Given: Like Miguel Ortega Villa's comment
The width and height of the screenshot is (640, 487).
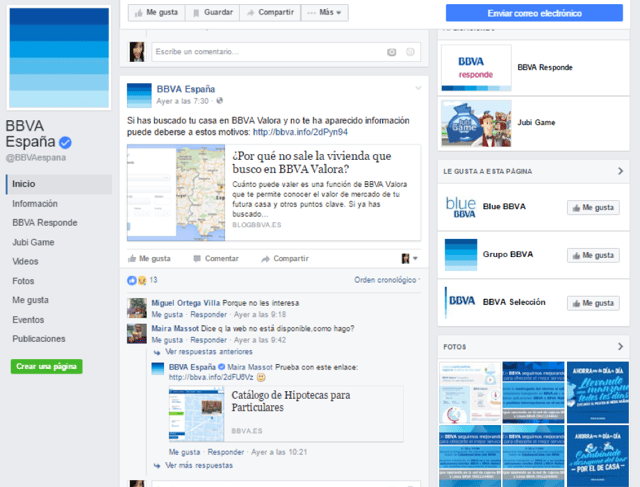Looking at the screenshot, I should (x=167, y=315).
